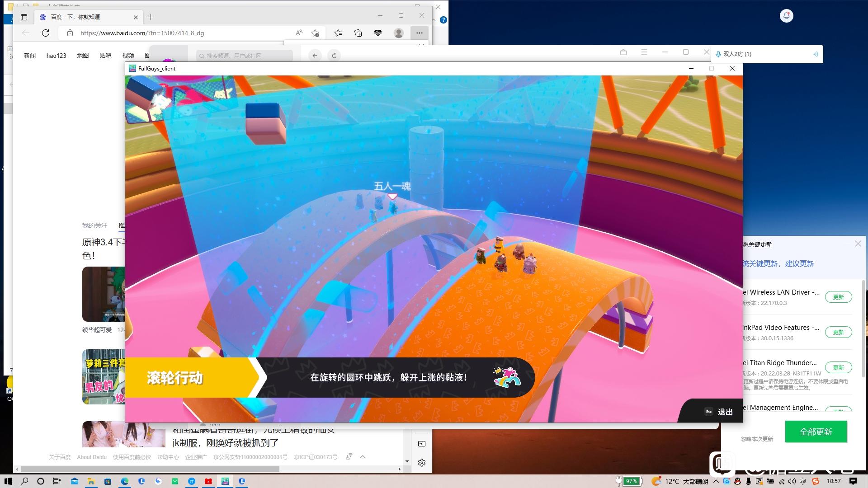Open Microsoft Store from taskbar
This screenshot has height=488, width=868.
tap(108, 481)
